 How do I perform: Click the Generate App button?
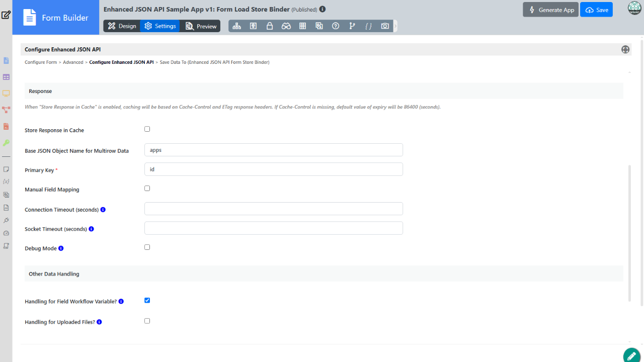point(550,10)
